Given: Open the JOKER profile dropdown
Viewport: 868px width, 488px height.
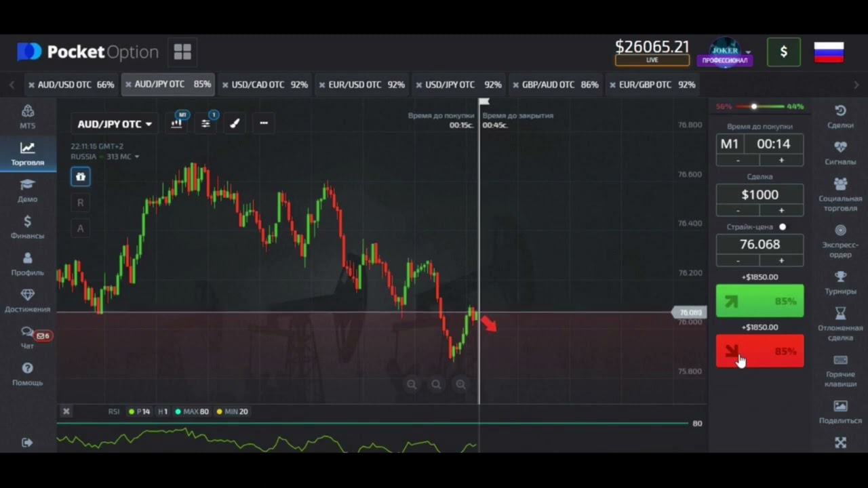Looking at the screenshot, I should (x=725, y=52).
